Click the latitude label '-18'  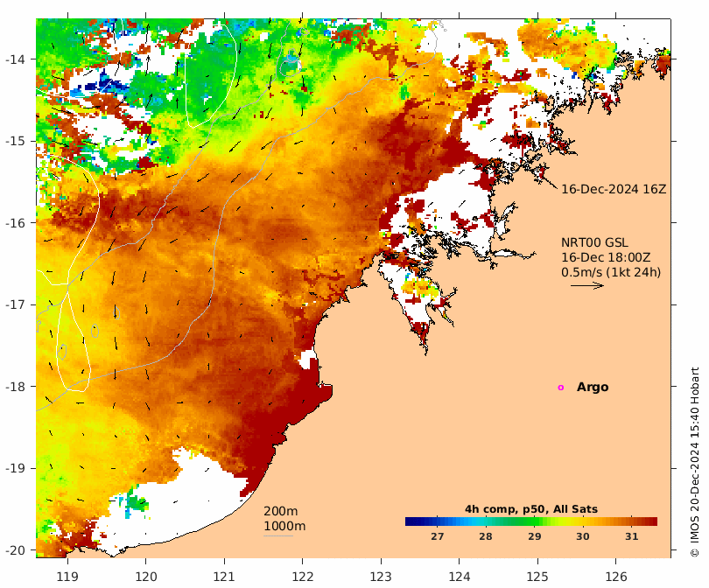(x=15, y=387)
